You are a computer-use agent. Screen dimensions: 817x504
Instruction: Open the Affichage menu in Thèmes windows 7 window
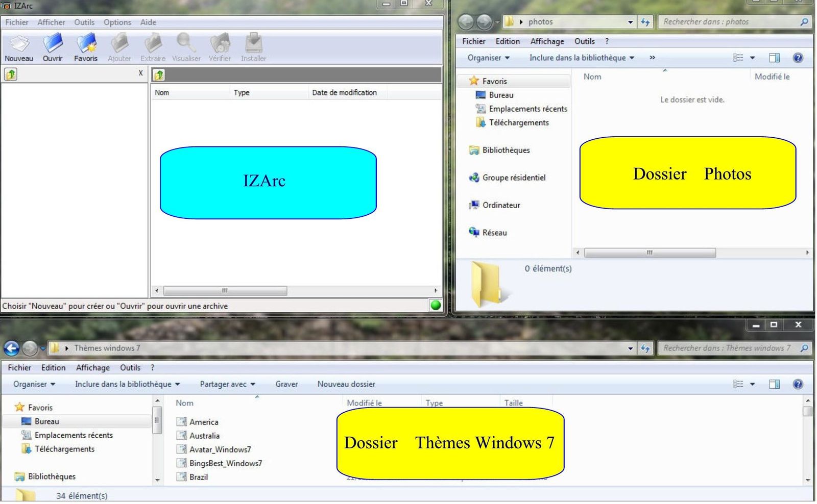click(92, 368)
